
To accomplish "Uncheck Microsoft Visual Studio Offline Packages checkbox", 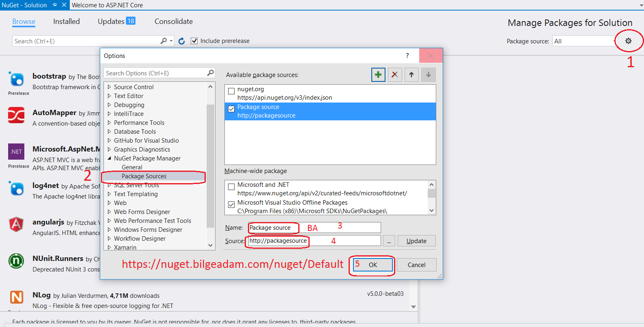I will (x=231, y=205).
